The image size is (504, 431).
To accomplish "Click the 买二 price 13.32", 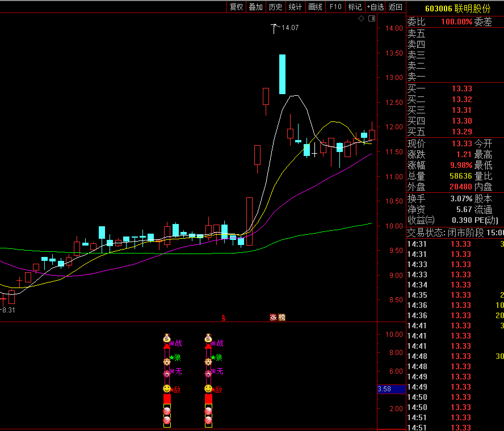I will click(462, 99).
